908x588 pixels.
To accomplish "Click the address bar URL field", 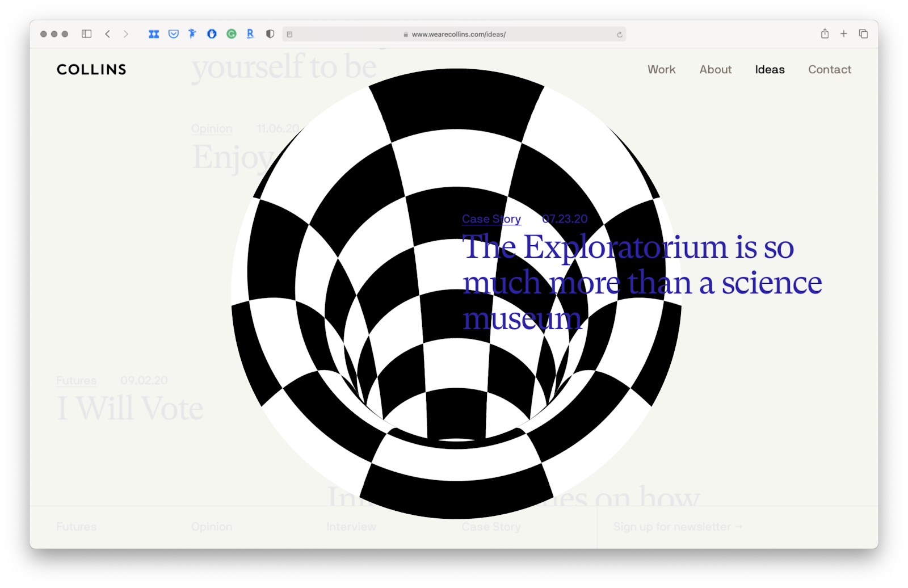I will (454, 35).
